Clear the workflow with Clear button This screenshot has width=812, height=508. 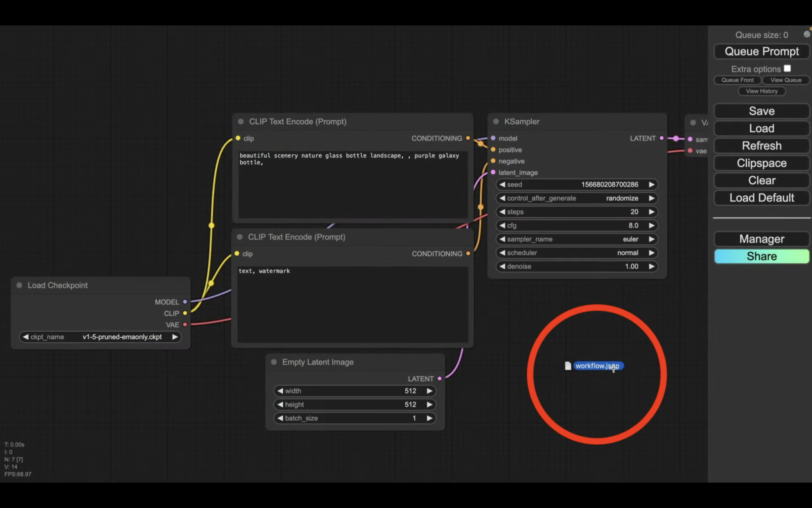pyautogui.click(x=762, y=180)
